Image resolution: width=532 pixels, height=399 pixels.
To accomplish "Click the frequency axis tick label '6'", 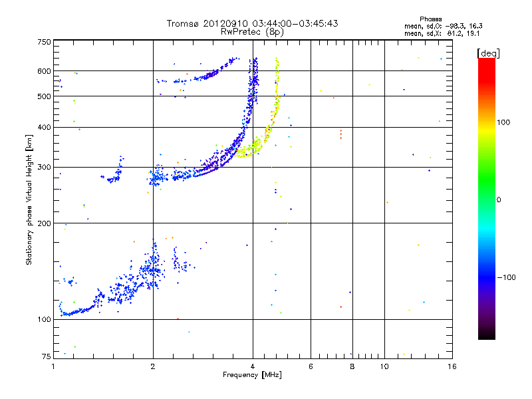I will 311,366.
